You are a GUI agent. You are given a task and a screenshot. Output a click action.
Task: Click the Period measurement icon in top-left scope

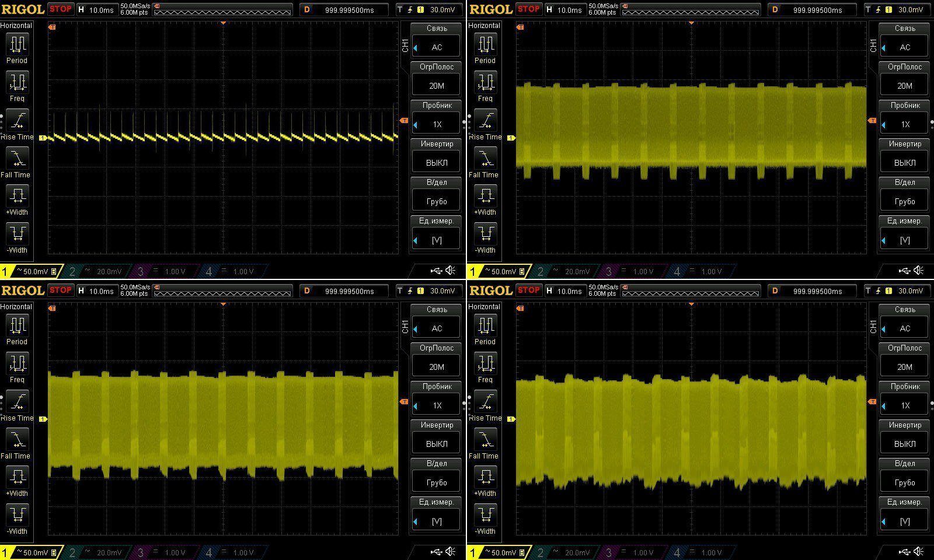(x=17, y=44)
